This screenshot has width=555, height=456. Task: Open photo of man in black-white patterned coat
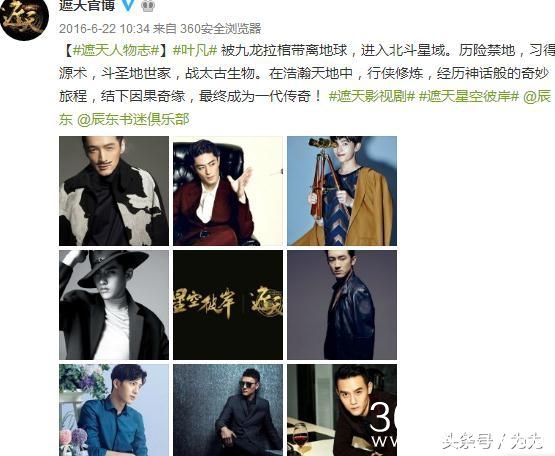tap(114, 191)
